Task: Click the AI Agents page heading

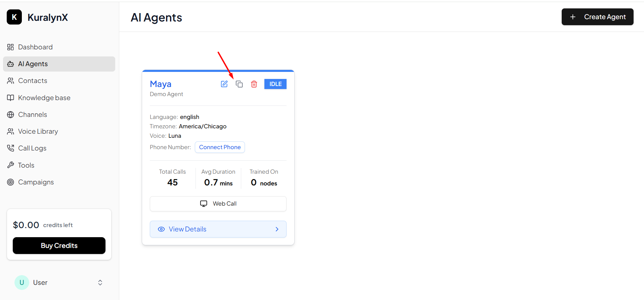Action: [156, 17]
